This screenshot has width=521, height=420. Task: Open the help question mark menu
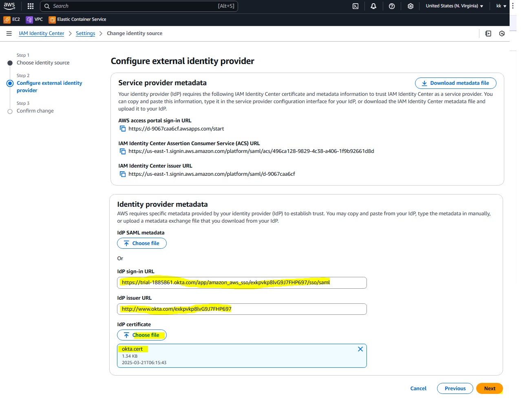click(392, 6)
